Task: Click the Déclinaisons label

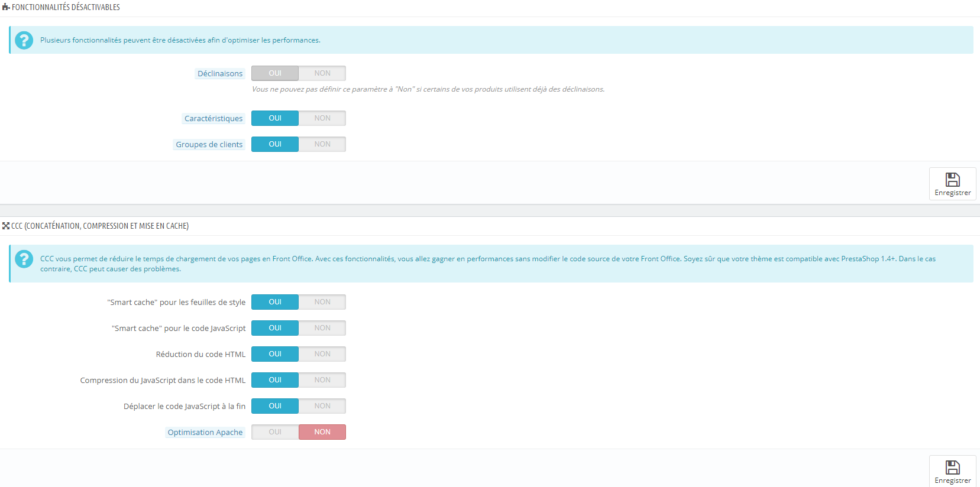Action: [220, 73]
